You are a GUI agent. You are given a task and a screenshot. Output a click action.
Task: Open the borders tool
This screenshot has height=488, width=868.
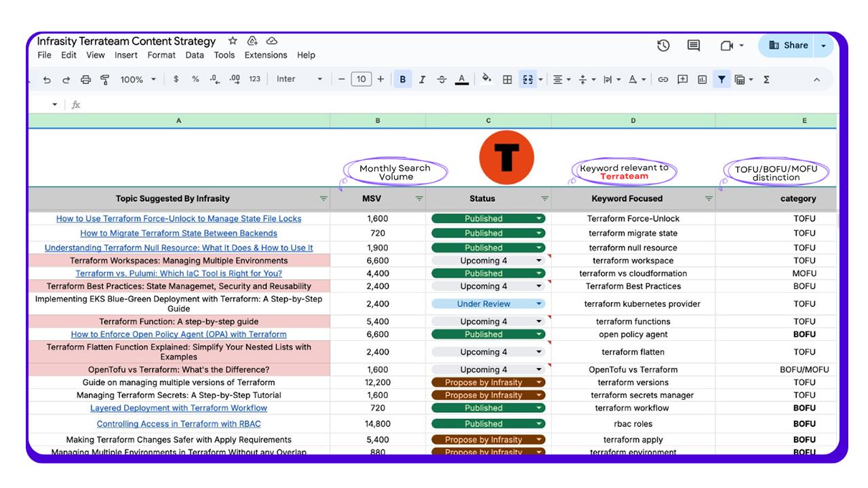coord(507,79)
